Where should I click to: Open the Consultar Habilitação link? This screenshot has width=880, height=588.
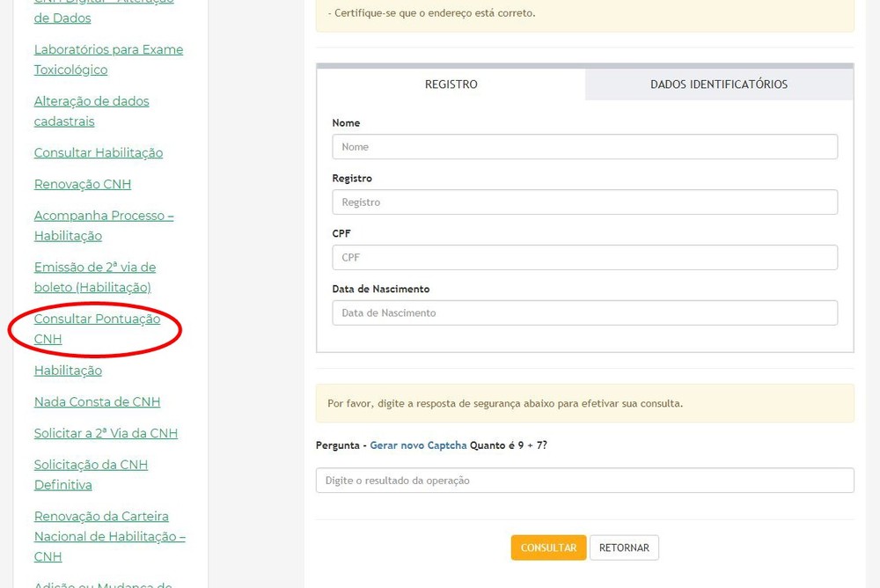point(98,152)
